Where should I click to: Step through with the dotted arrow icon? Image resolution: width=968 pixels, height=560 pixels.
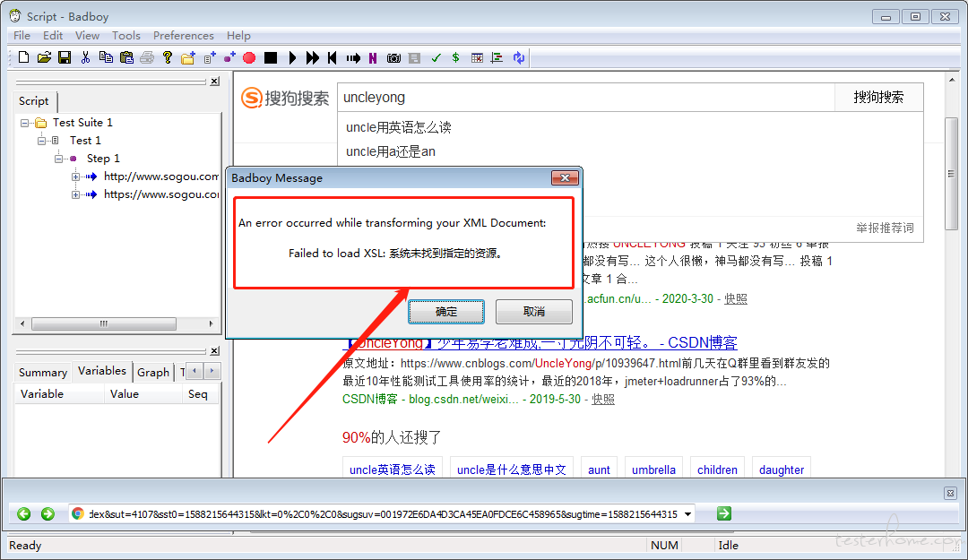click(353, 57)
